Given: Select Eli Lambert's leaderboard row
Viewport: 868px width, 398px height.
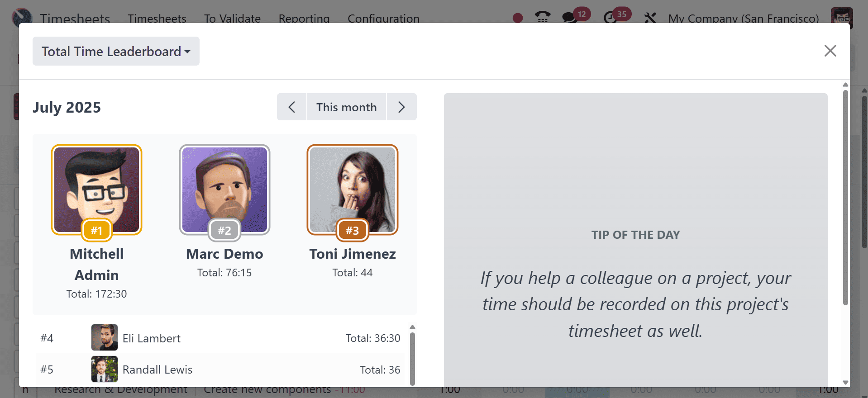Looking at the screenshot, I should [220, 338].
